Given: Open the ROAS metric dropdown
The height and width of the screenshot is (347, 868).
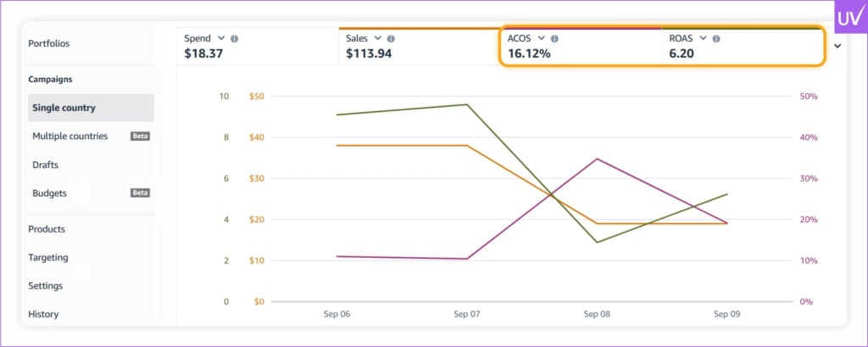Looking at the screenshot, I should click(x=703, y=38).
